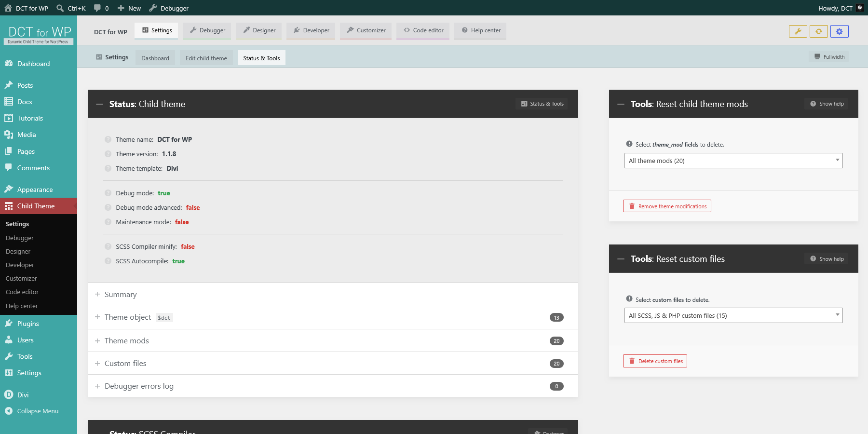Click help icon beside Debug mode

point(108,193)
